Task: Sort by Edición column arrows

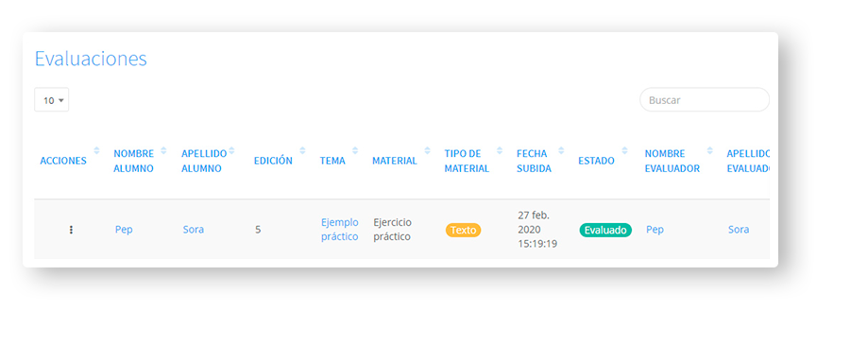Action: coord(302,150)
